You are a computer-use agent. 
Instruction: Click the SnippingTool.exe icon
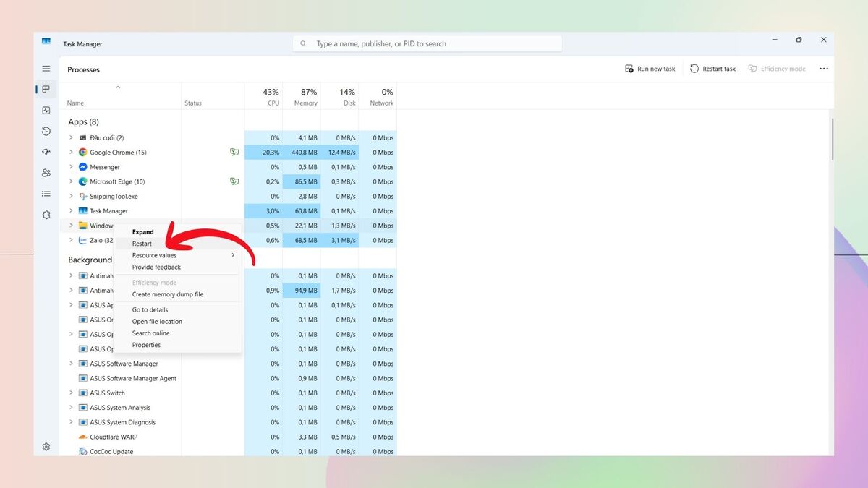point(83,197)
